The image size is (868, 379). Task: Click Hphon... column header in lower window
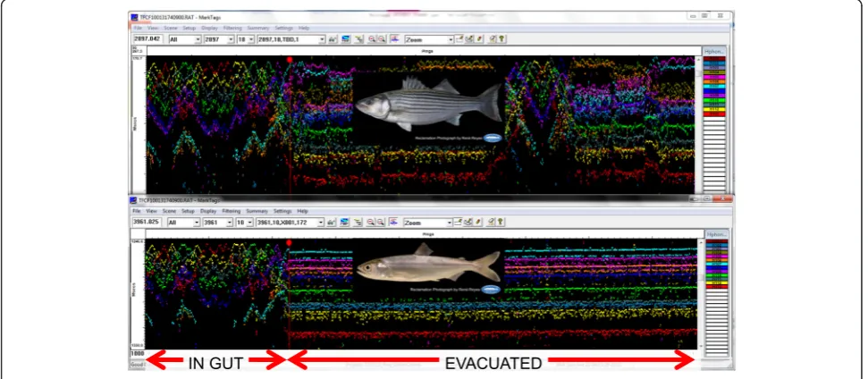click(x=717, y=234)
